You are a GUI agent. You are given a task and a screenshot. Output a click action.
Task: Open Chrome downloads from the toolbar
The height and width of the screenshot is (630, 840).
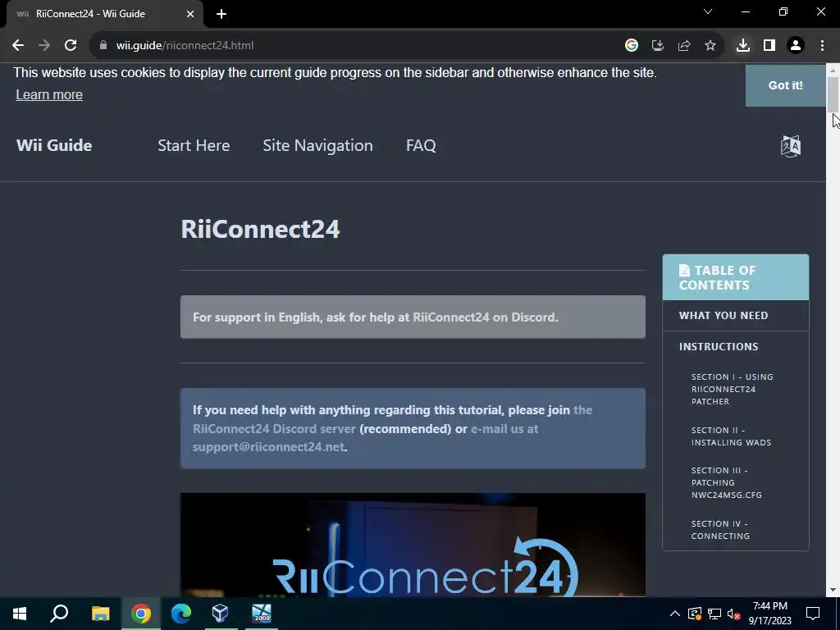coord(743,46)
